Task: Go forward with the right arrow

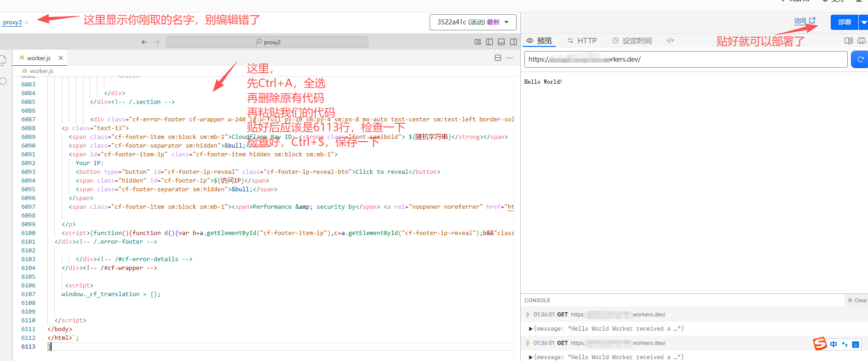Action: point(156,42)
